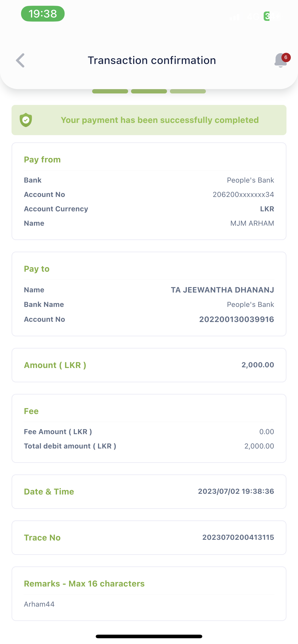Open the notifications bell
The width and height of the screenshot is (298, 644).
click(x=280, y=61)
